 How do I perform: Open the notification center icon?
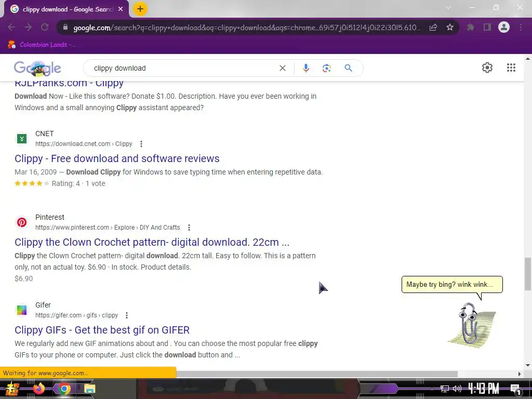click(x=516, y=389)
